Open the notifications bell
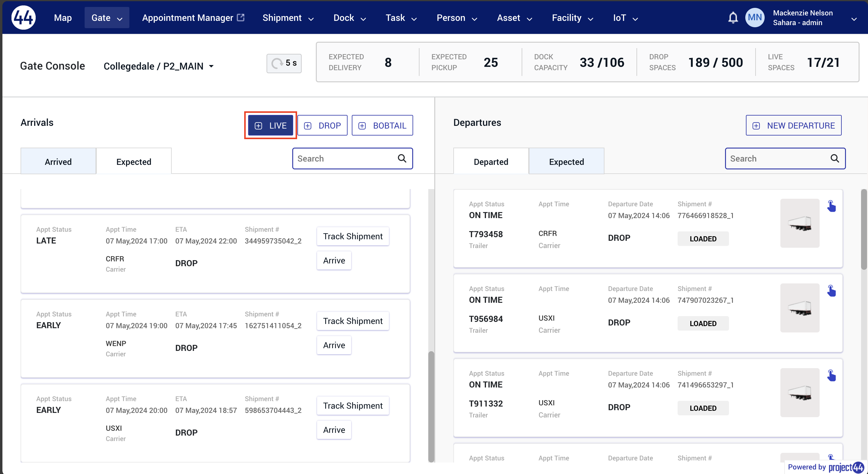 733,18
